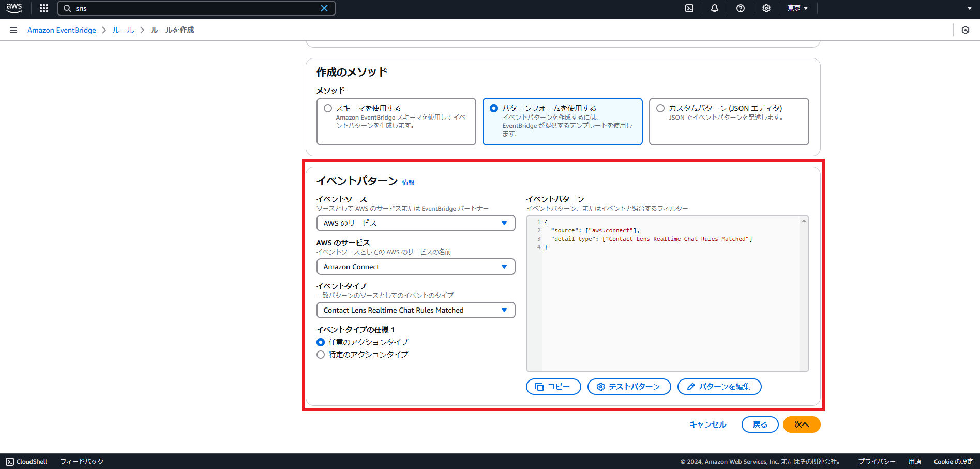Viewport: 980px width, 469px height.
Task: Open the info panel hexagon icon
Action: 966,30
